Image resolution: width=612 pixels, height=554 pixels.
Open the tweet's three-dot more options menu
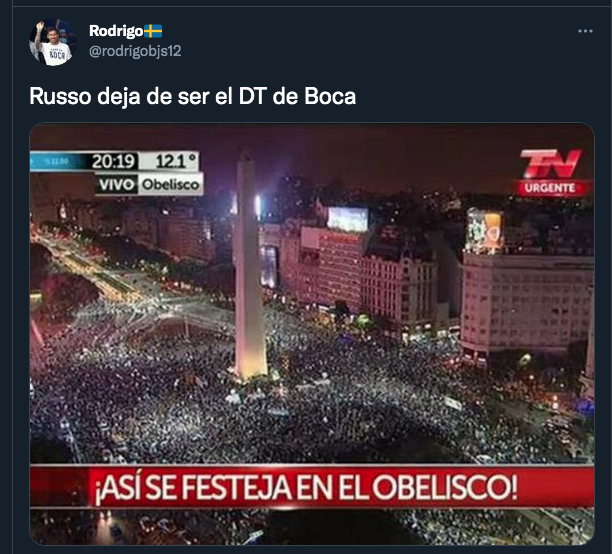tap(585, 31)
